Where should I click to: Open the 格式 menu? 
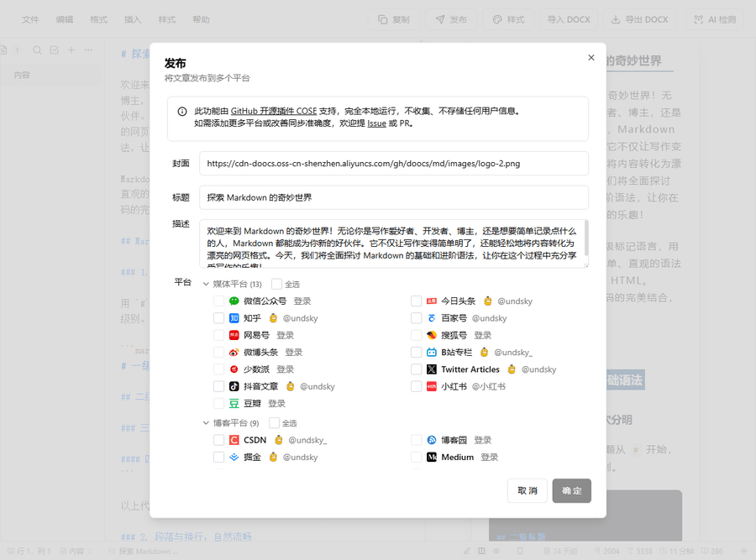pyautogui.click(x=99, y=19)
